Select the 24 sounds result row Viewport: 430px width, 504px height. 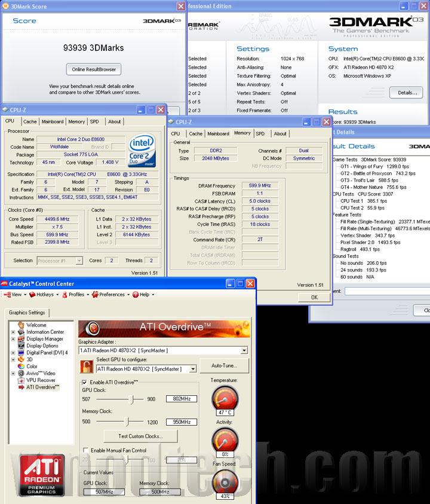click(x=363, y=270)
